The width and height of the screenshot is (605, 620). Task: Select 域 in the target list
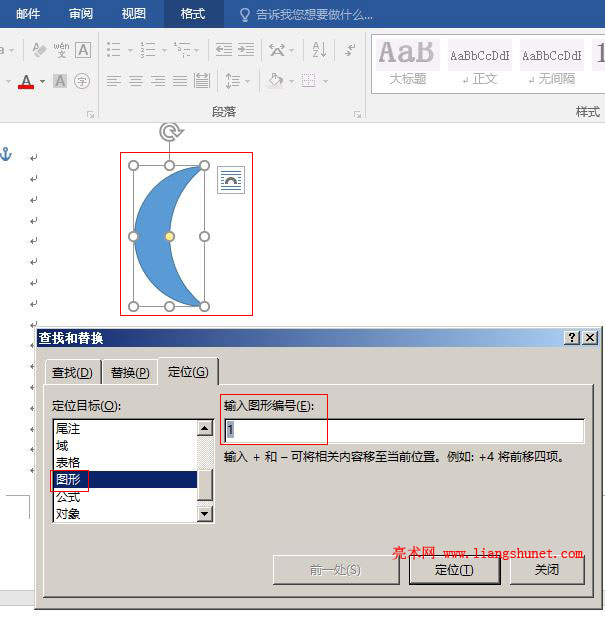125,446
